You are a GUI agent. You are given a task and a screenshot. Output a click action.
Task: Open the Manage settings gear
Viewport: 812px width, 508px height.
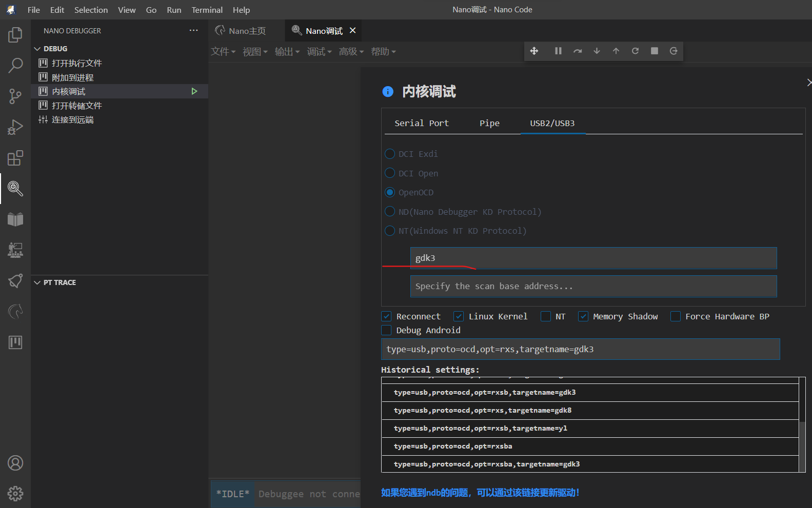15,494
